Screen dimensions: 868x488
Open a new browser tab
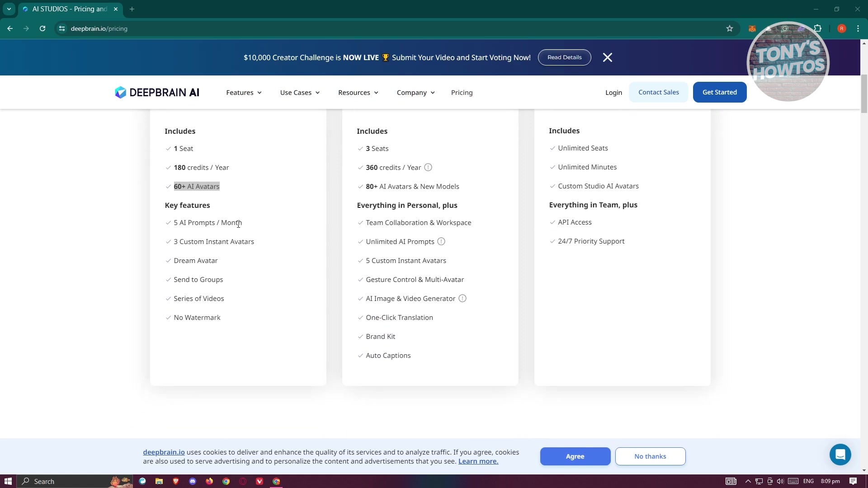(x=132, y=9)
